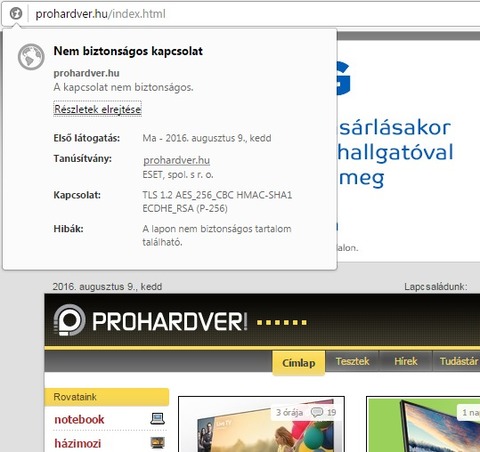Click the PROHARDVER! site title

170,322
